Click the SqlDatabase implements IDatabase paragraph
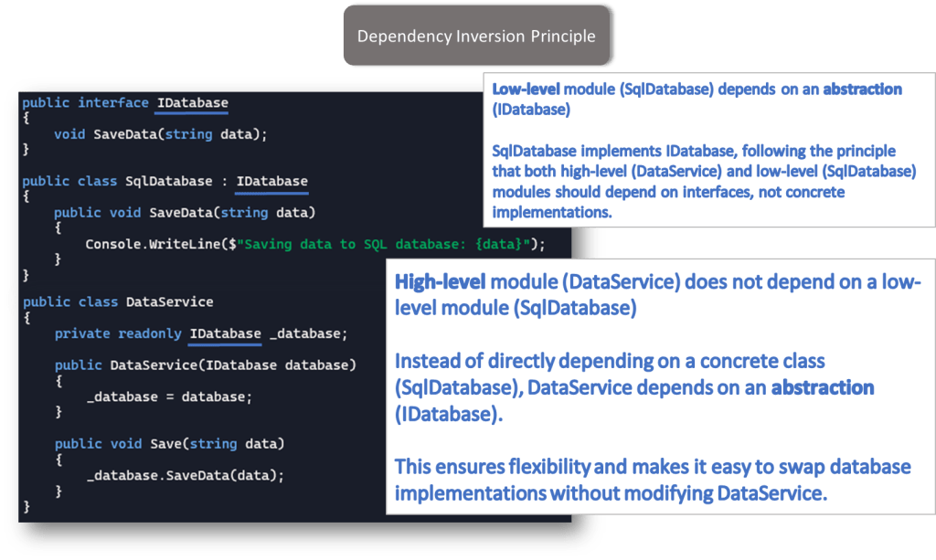 point(704,181)
